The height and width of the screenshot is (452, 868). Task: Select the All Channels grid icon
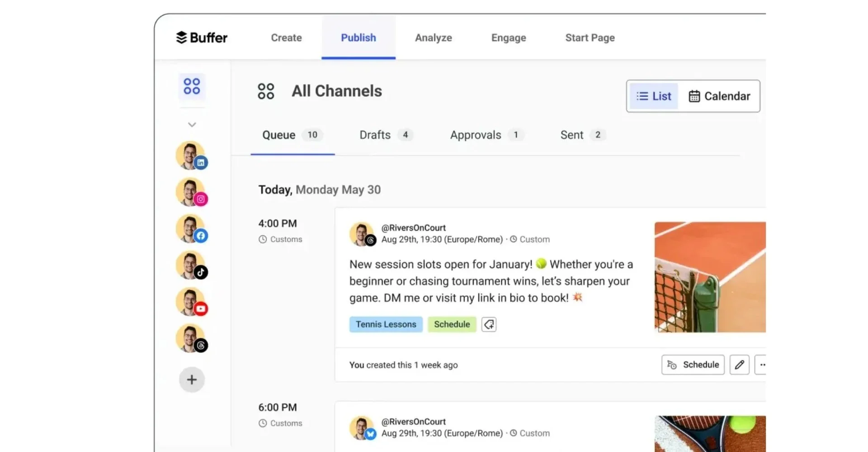[266, 90]
